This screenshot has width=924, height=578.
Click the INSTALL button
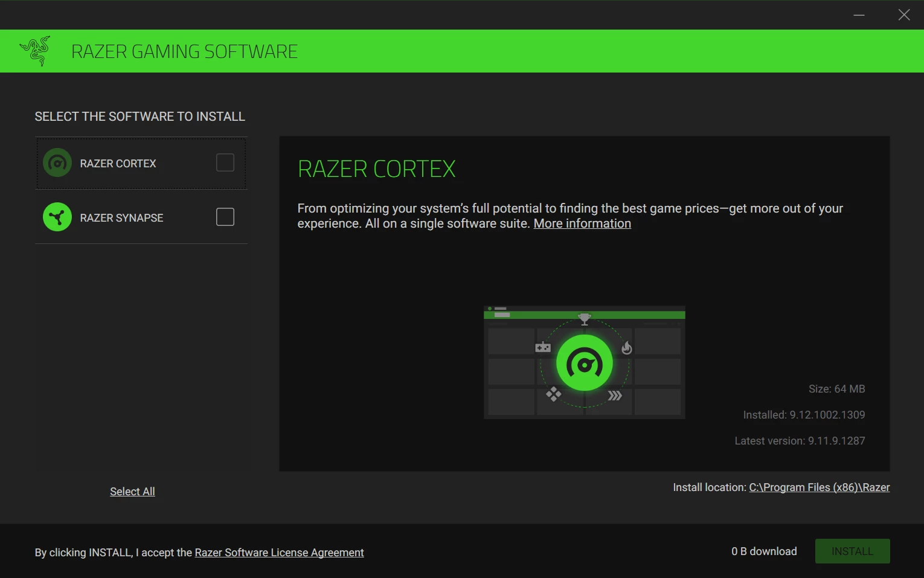pyautogui.click(x=852, y=551)
